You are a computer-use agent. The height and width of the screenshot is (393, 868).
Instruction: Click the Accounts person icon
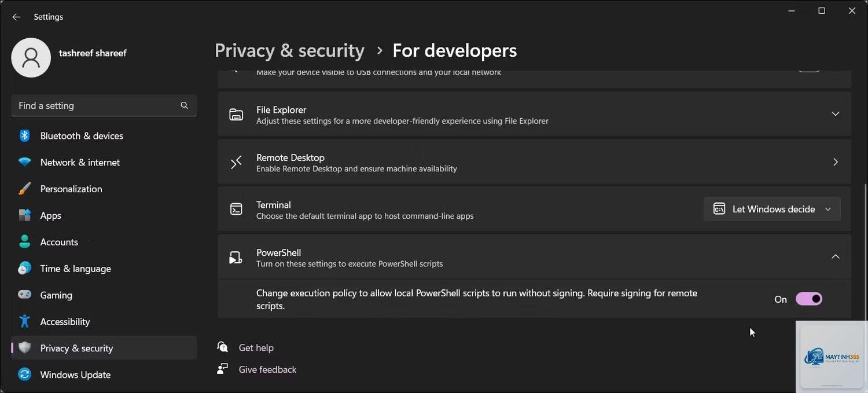(x=24, y=242)
